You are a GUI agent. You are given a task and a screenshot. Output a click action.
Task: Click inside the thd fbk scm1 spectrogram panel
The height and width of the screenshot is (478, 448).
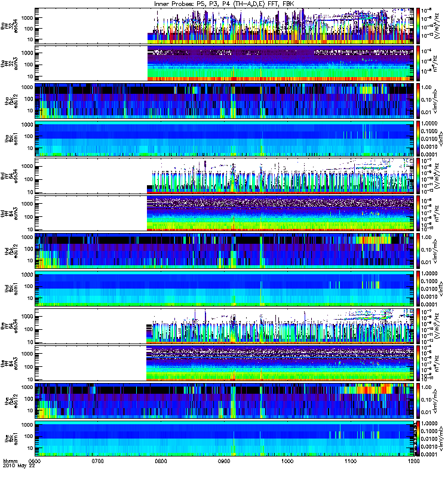[225, 289]
